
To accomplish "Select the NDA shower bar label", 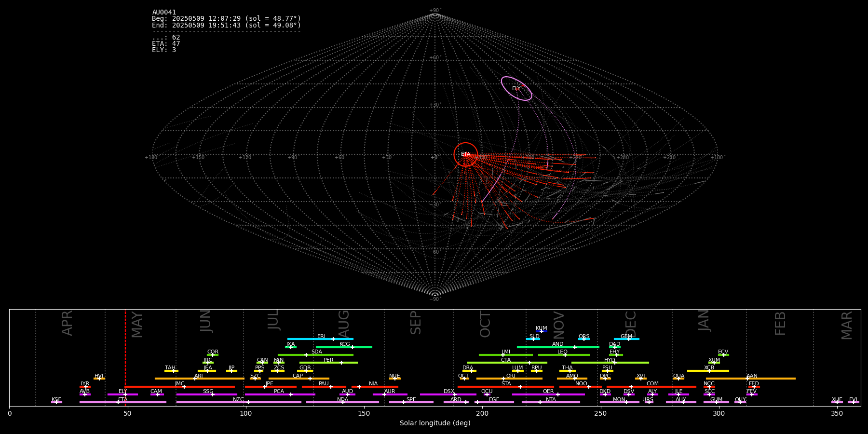I will pyautogui.click(x=343, y=400).
